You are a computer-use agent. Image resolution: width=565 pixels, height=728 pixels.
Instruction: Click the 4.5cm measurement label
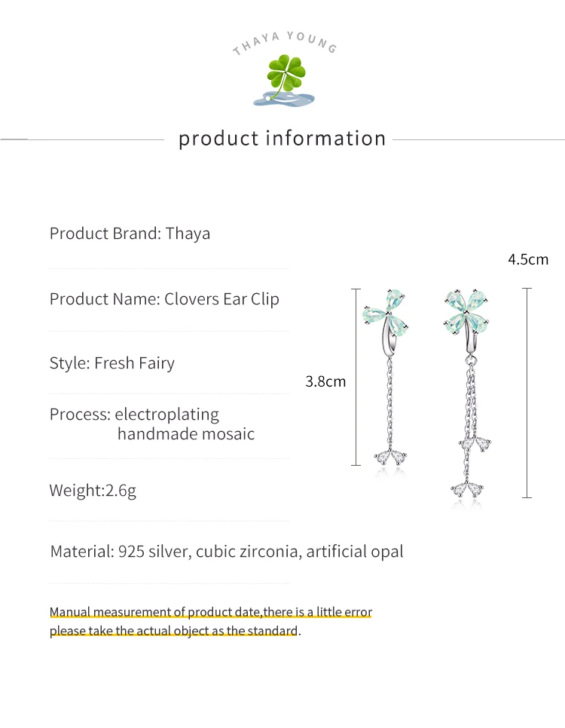click(528, 259)
